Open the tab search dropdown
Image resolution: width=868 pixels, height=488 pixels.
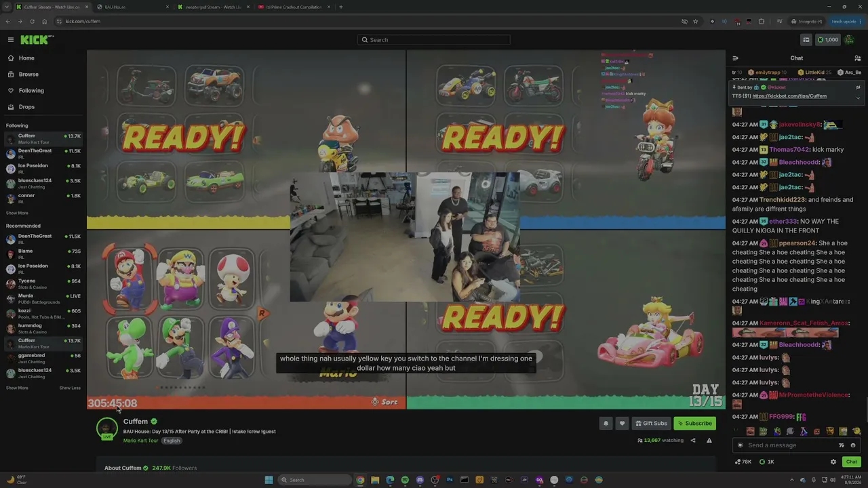point(7,7)
